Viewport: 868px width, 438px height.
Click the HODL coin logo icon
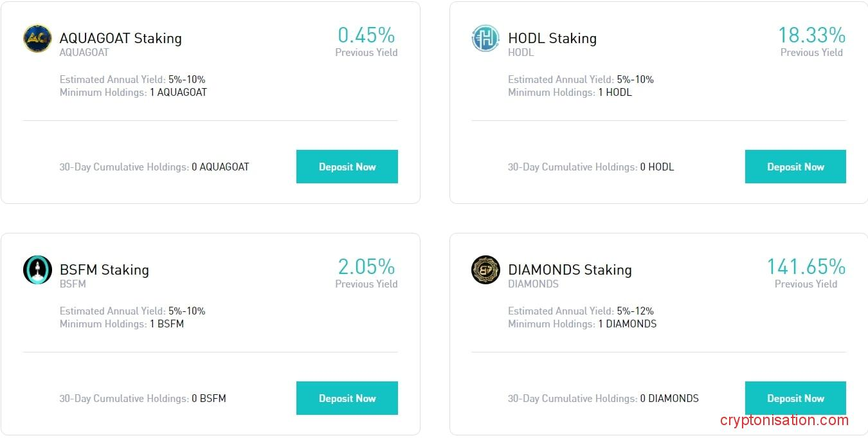click(x=485, y=39)
